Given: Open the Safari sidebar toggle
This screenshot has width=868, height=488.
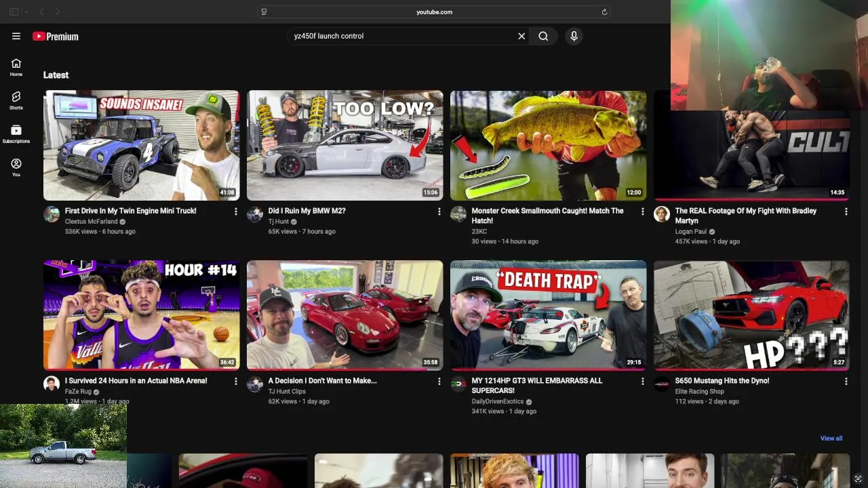Looking at the screenshot, I should 14,12.
